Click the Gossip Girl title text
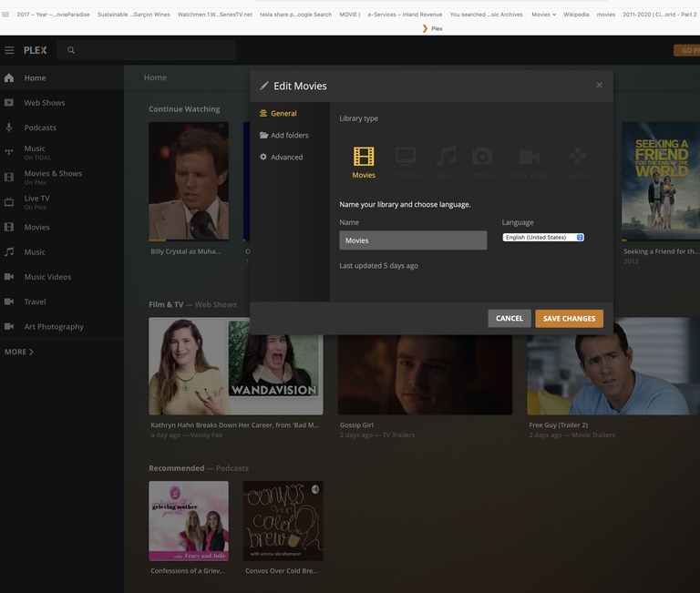The height and width of the screenshot is (593, 700). click(x=356, y=425)
